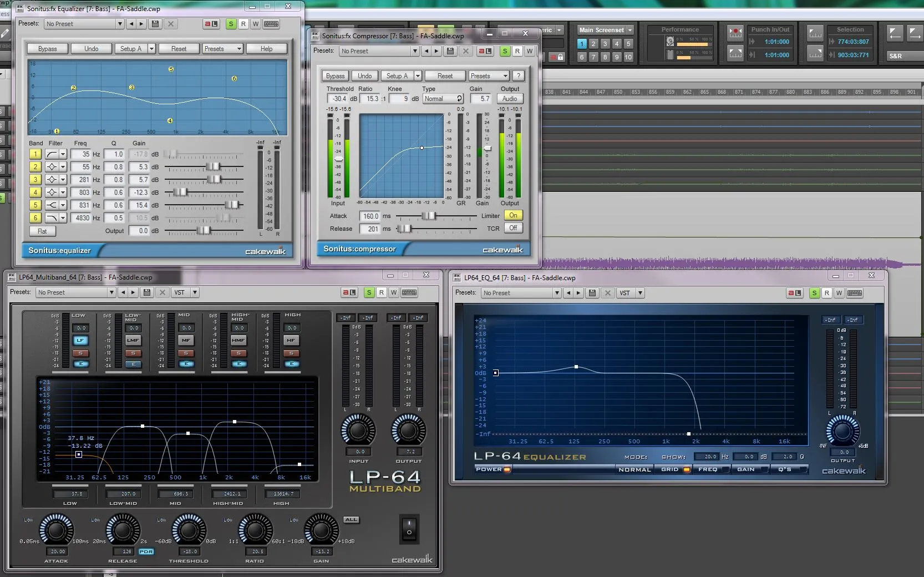This screenshot has width=924, height=577.
Task: Delete preset in LP64 Multiband window
Action: pyautogui.click(x=162, y=292)
